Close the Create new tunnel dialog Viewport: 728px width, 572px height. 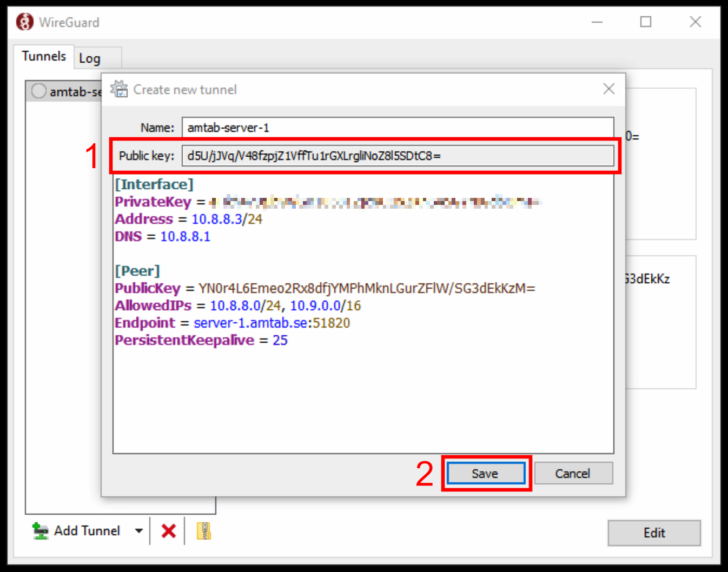click(x=609, y=89)
